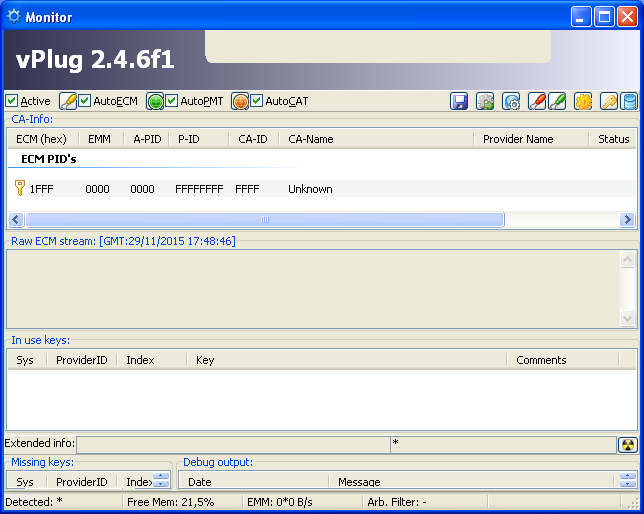The height and width of the screenshot is (514, 644).
Task: Click the blue floppy disk save icon
Action: coord(459,101)
